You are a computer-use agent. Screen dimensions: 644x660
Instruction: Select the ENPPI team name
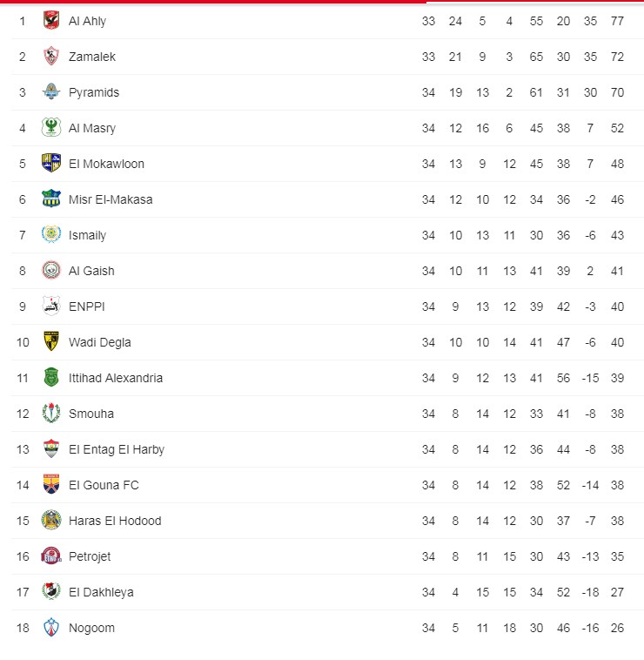point(86,306)
